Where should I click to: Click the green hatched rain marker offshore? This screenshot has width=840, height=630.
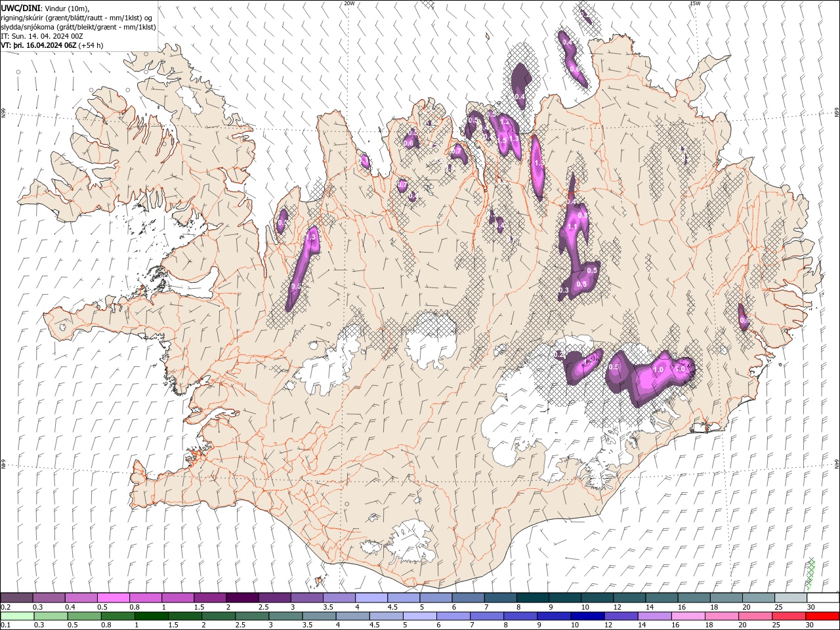click(811, 573)
